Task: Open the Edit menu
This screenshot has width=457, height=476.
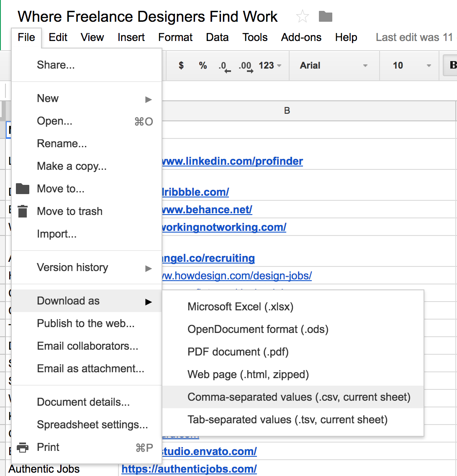Action: pyautogui.click(x=58, y=37)
